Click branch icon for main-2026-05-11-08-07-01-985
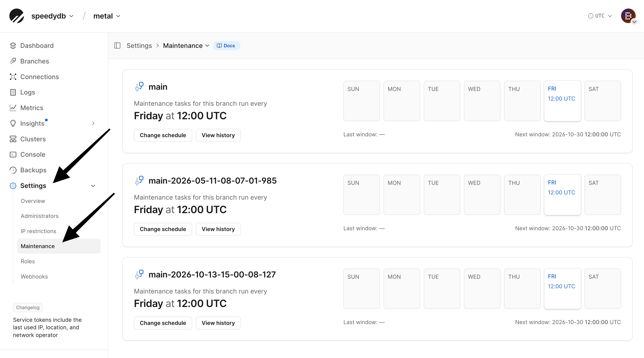644x358 pixels. coord(139,180)
